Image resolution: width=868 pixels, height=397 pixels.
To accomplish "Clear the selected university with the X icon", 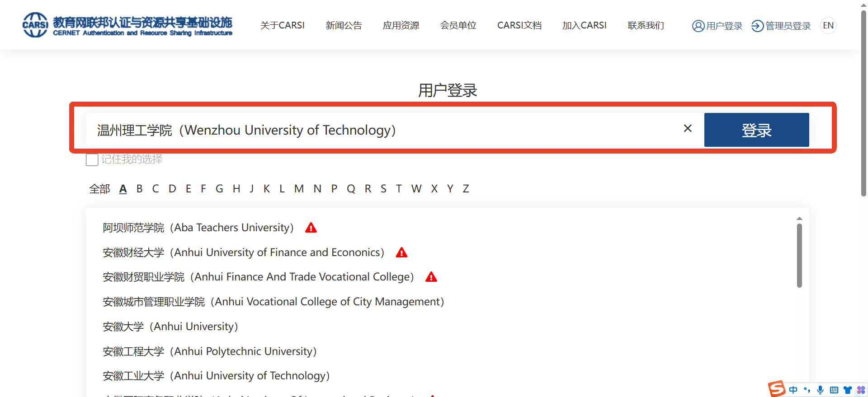I will (x=687, y=129).
